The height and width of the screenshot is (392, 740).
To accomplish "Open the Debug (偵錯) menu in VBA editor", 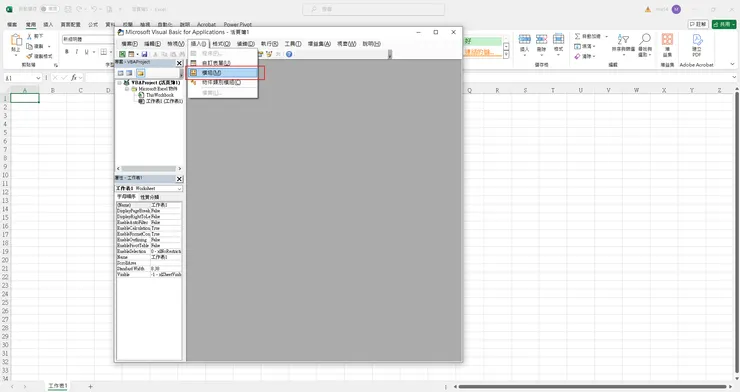I will coord(245,44).
